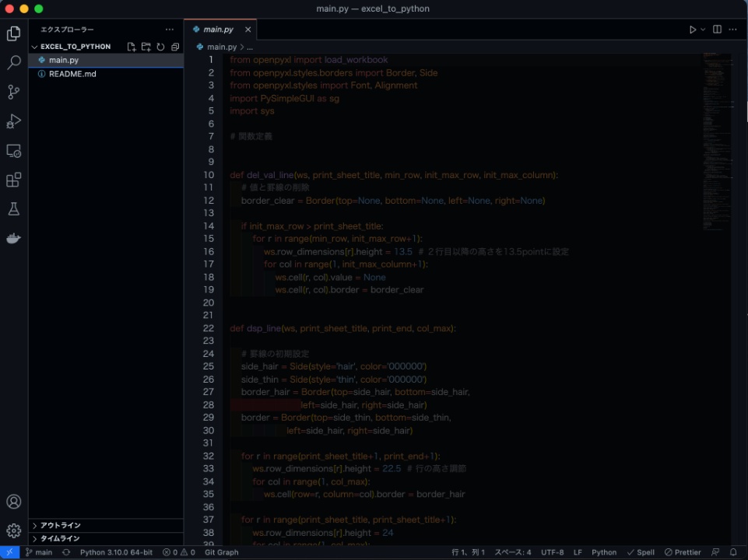This screenshot has height=560, width=748.
Task: Click the New File icon in explorer
Action: [132, 47]
